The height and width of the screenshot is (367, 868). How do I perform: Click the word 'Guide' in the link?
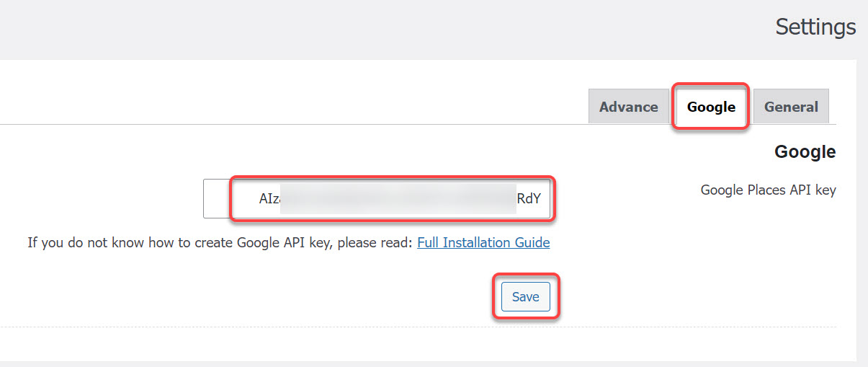(531, 242)
